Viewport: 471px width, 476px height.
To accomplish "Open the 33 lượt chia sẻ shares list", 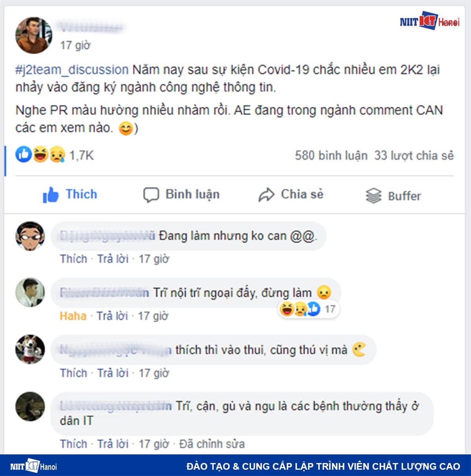I will pyautogui.click(x=414, y=155).
